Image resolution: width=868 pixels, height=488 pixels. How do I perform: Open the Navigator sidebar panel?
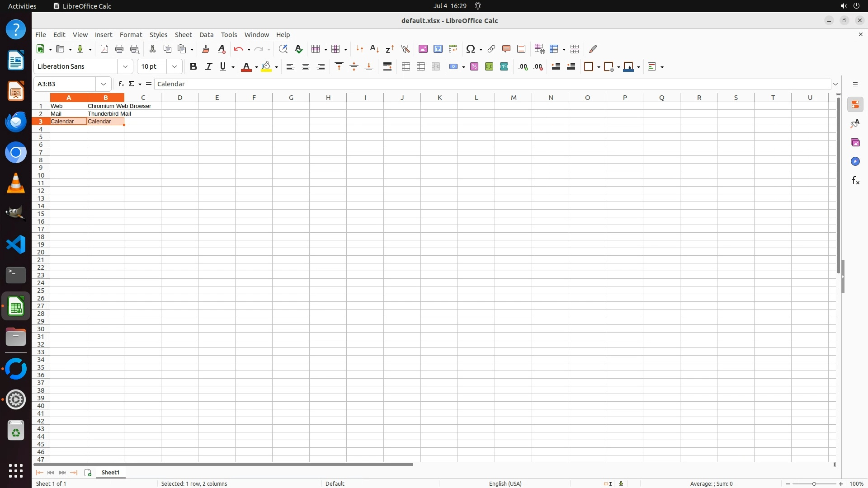pyautogui.click(x=855, y=161)
